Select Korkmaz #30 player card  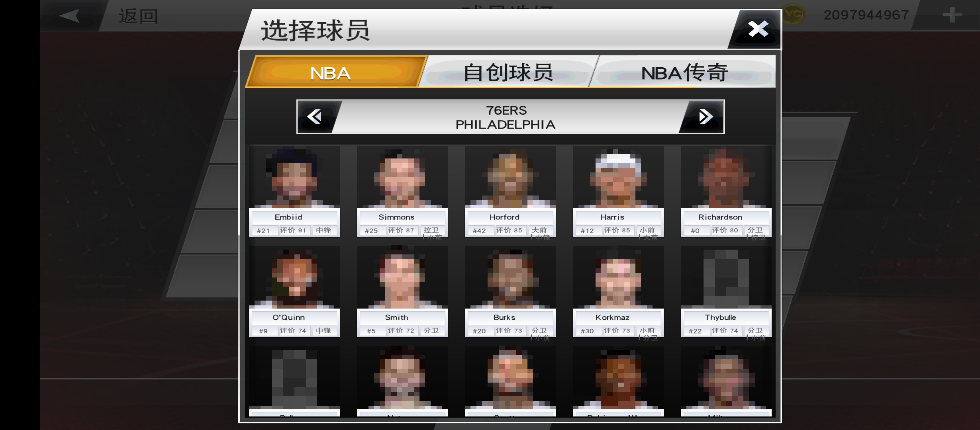pyautogui.click(x=618, y=291)
